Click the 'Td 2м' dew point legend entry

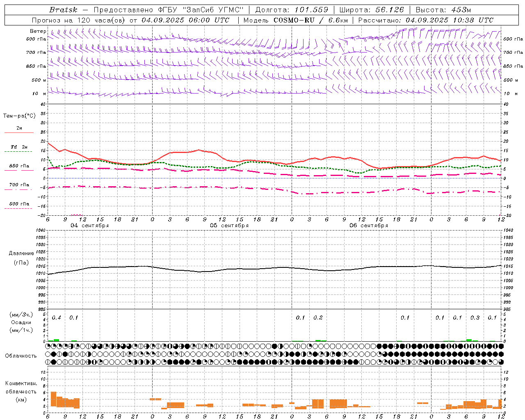pos(19,147)
